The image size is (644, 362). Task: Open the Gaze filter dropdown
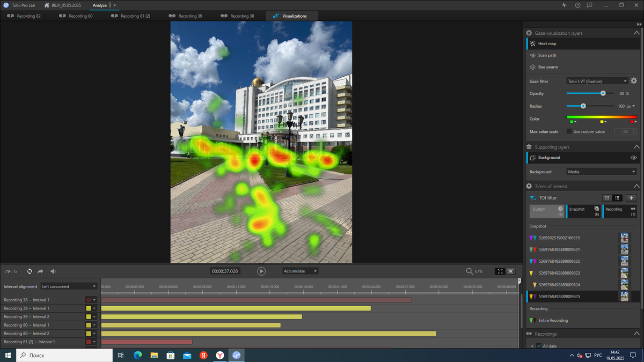[597, 81]
